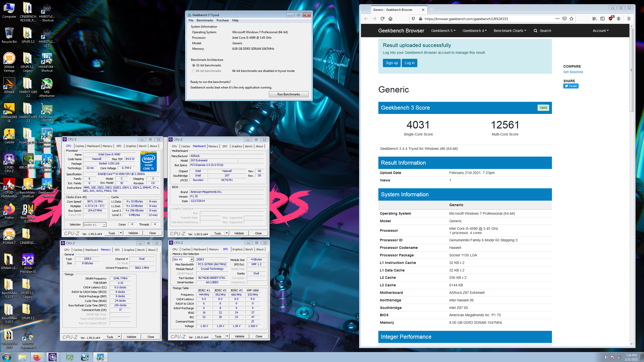
Task: Click the Run Benchmarks button
Action: [289, 94]
